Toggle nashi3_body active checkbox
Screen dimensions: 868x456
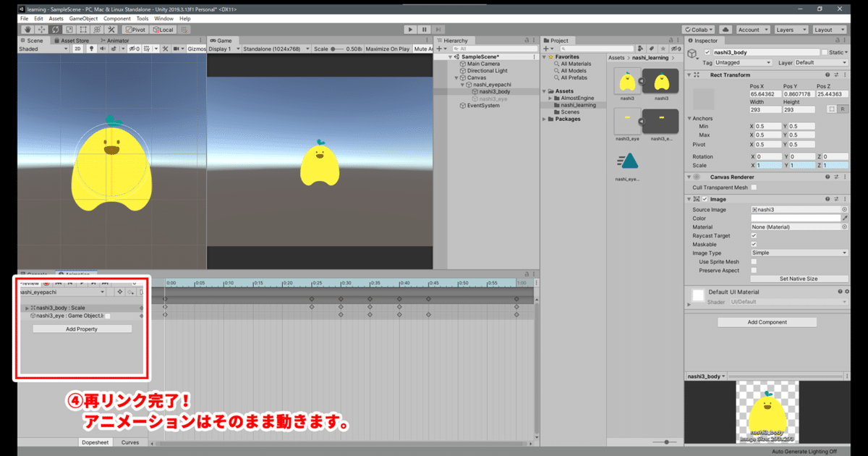pos(707,53)
